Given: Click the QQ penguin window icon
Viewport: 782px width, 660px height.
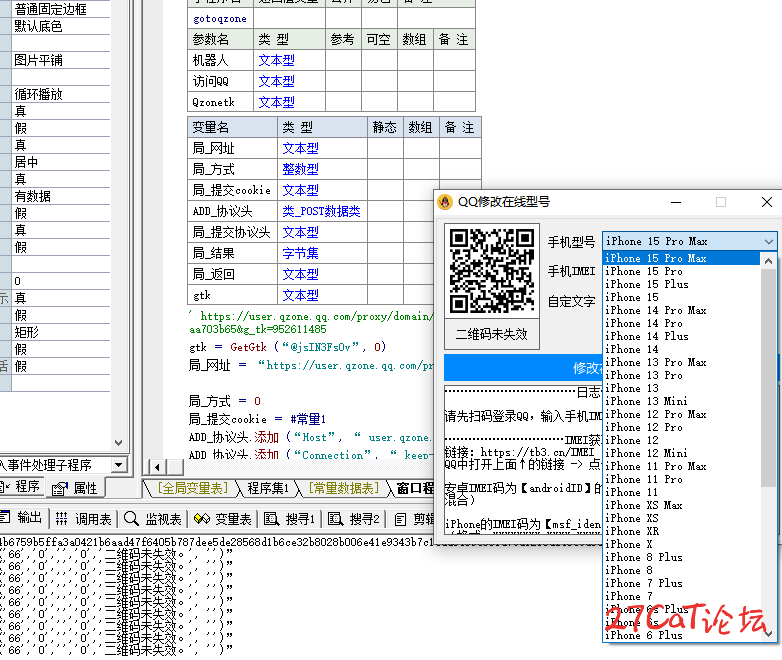Looking at the screenshot, I should tap(444, 202).
